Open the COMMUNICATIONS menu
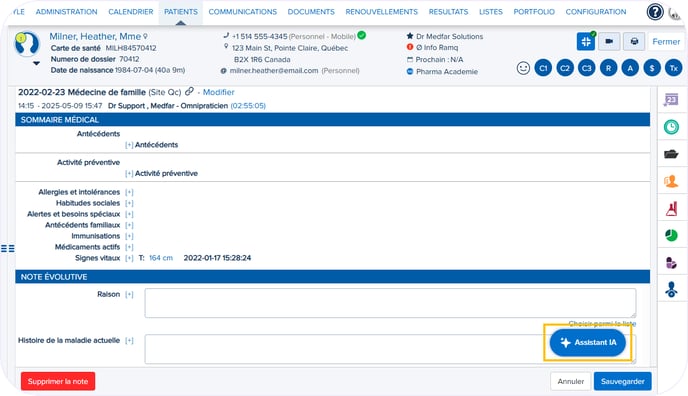This screenshot has height=396, width=688. pyautogui.click(x=243, y=12)
